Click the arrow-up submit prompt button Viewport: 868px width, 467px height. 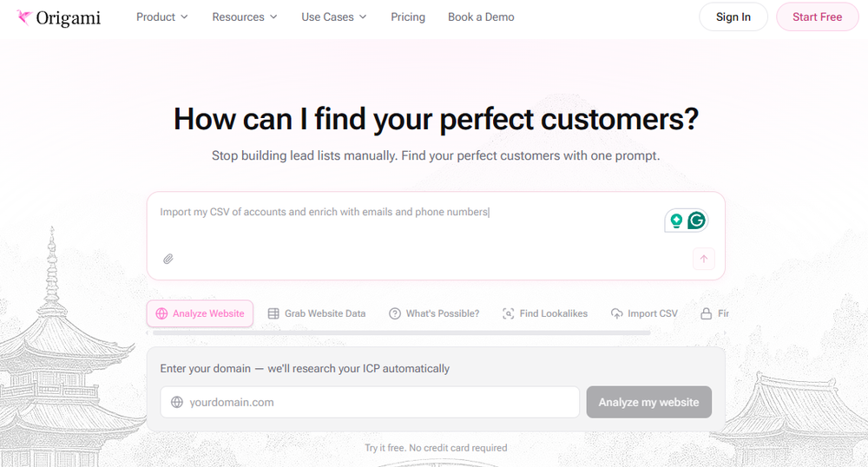pos(703,259)
